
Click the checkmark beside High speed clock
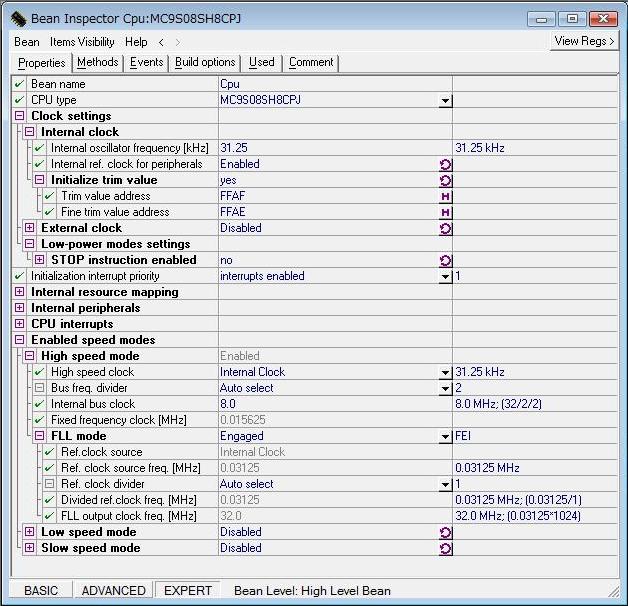click(39, 372)
